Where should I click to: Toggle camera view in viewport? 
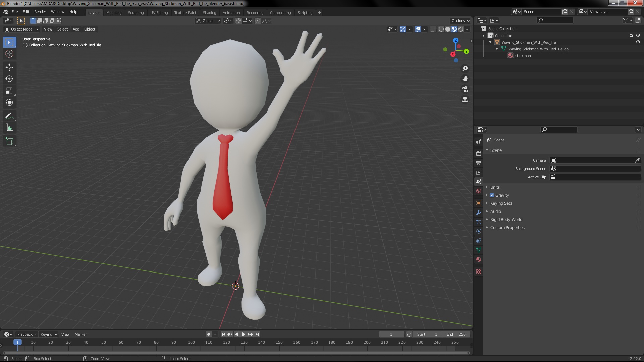click(465, 89)
